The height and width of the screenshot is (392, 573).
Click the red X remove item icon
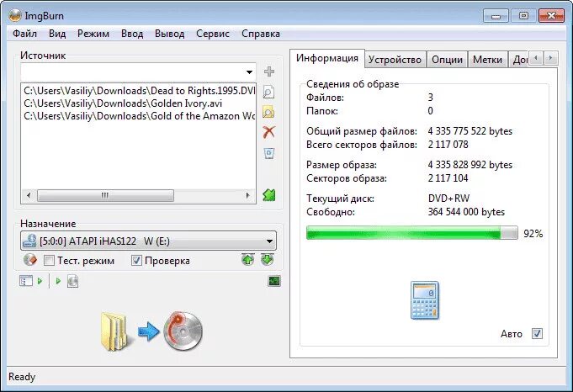click(x=269, y=132)
